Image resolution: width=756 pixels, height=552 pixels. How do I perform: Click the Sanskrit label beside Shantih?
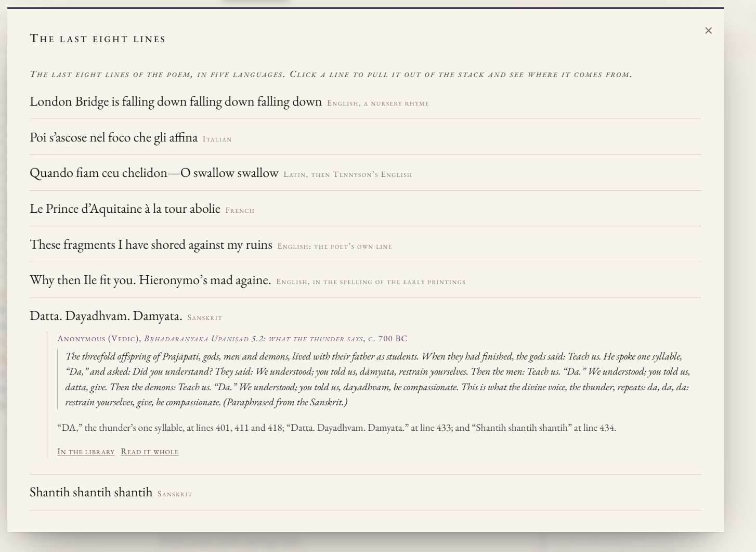click(175, 494)
